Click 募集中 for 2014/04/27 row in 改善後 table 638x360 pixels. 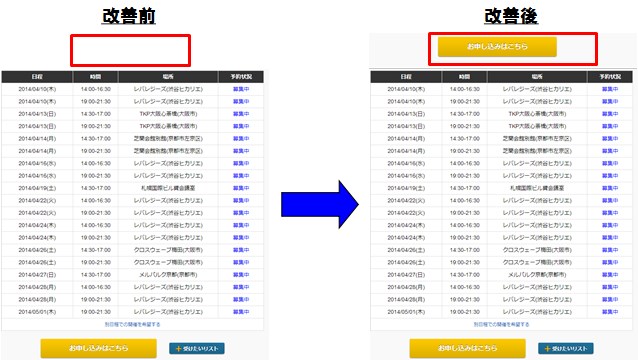coord(610,275)
